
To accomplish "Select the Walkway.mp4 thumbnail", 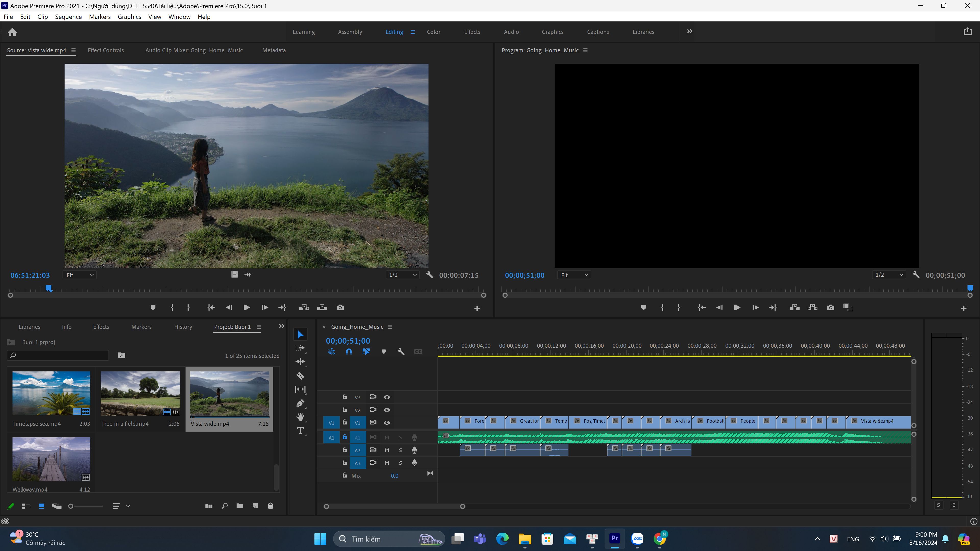I will click(x=51, y=459).
